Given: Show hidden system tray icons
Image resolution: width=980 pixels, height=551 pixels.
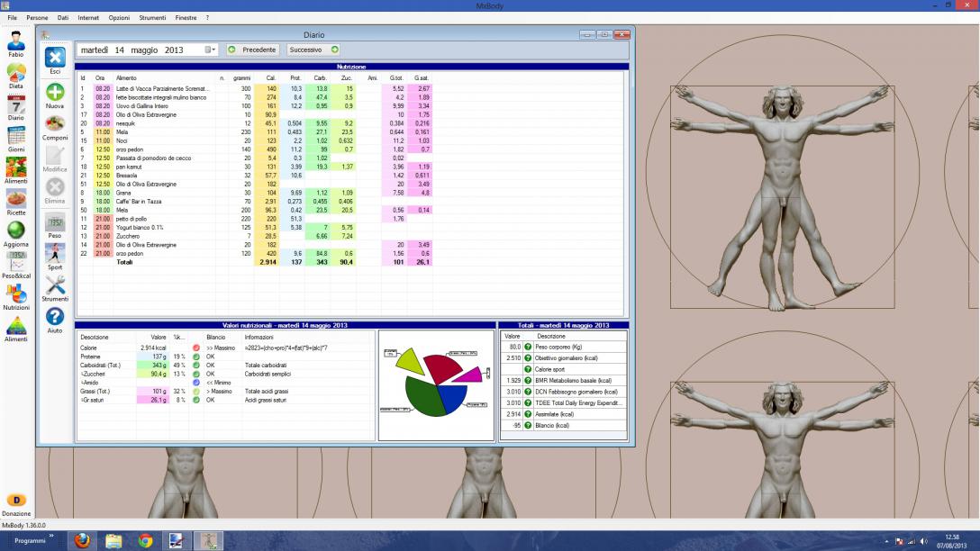Looking at the screenshot, I should (888, 540).
